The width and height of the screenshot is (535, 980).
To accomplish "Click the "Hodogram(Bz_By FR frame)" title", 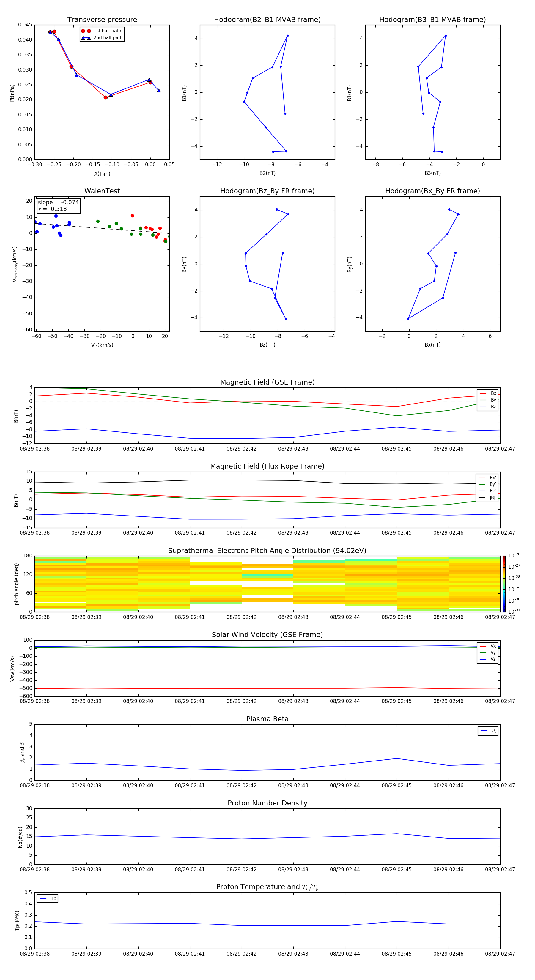I will (267, 191).
